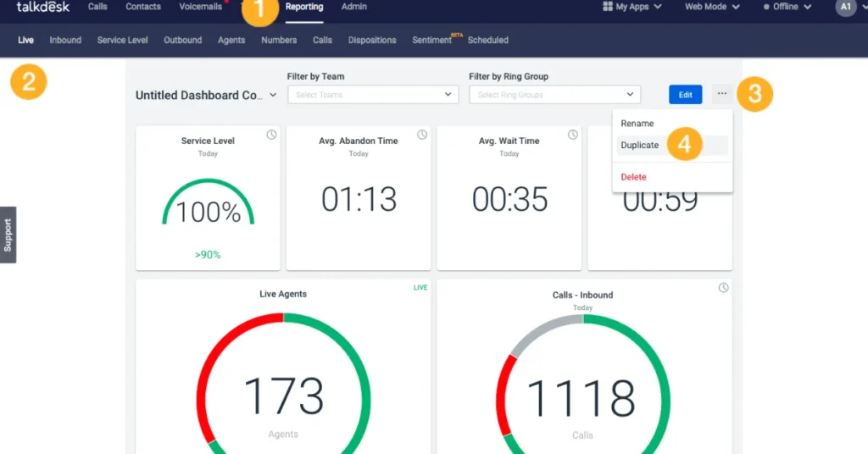Screen dimensions: 868x454
Task: Click the 173 Agents count
Action: coord(283,396)
